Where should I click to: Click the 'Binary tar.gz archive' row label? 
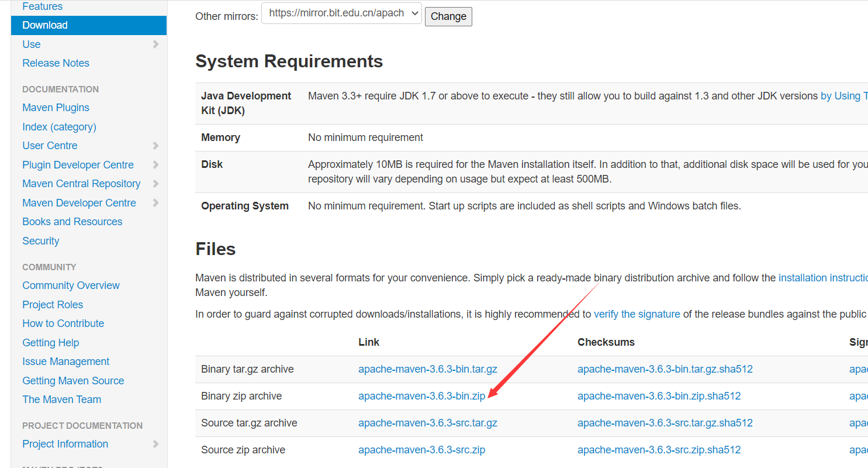[247, 369]
